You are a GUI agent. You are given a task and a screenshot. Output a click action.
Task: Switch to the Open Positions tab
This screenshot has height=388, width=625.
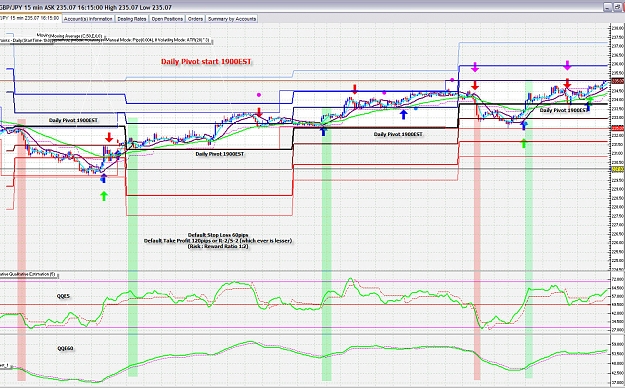pos(167,19)
